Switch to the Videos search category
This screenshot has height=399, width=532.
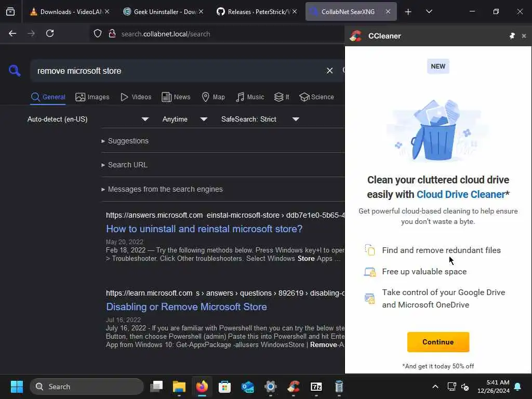pos(136,97)
